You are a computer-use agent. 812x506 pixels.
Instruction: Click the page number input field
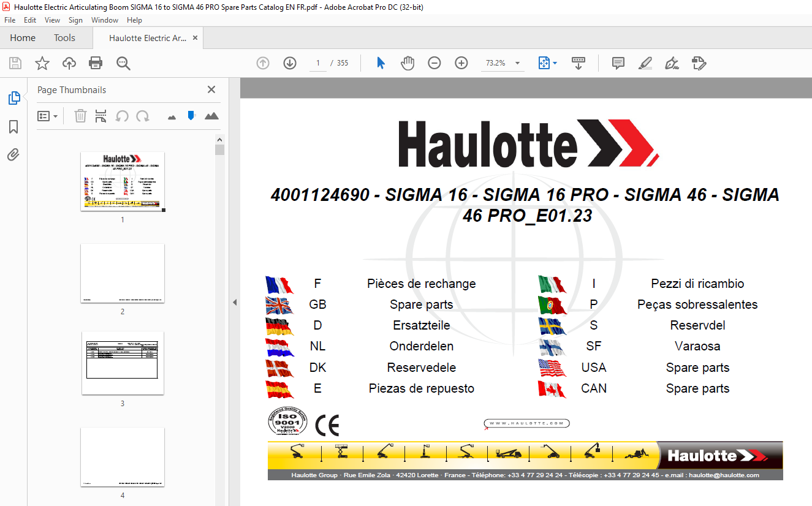point(317,63)
